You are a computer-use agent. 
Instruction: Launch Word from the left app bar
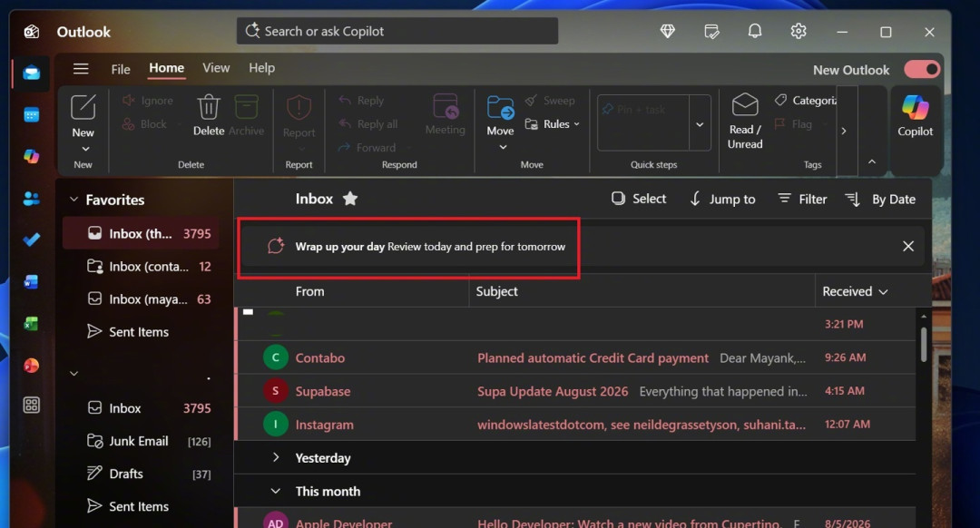pos(31,282)
